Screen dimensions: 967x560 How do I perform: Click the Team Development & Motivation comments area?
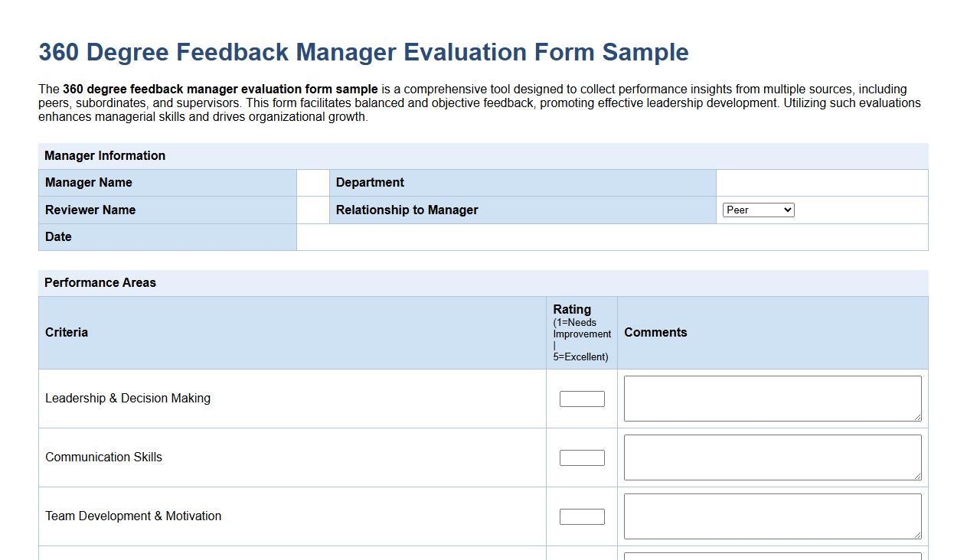(772, 516)
